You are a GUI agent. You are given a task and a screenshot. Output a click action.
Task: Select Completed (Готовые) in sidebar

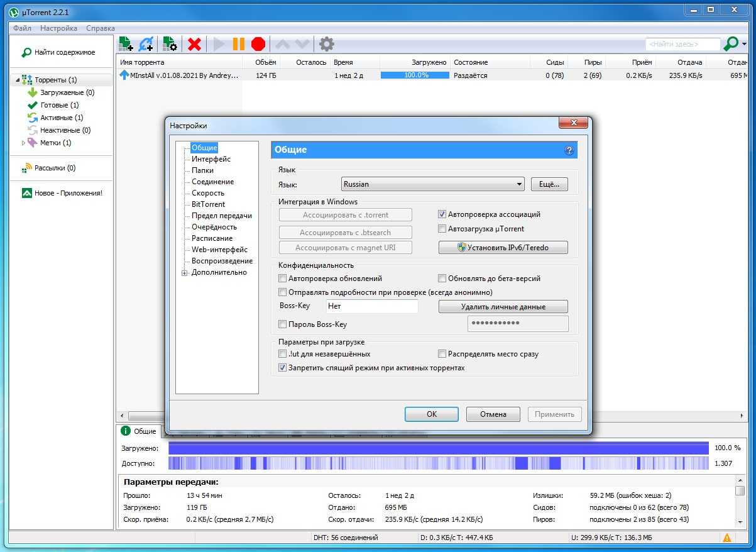point(60,105)
